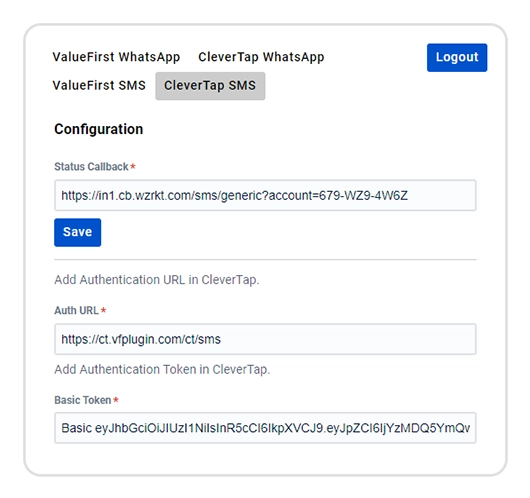530x498 pixels.
Task: Click the 'Add Authentication Token in CleverTap' text
Action: point(162,370)
